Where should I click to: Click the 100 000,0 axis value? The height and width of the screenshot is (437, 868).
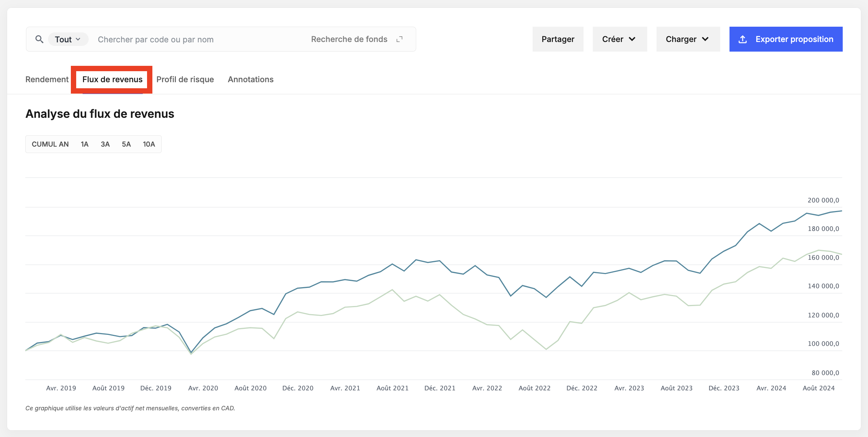823,344
